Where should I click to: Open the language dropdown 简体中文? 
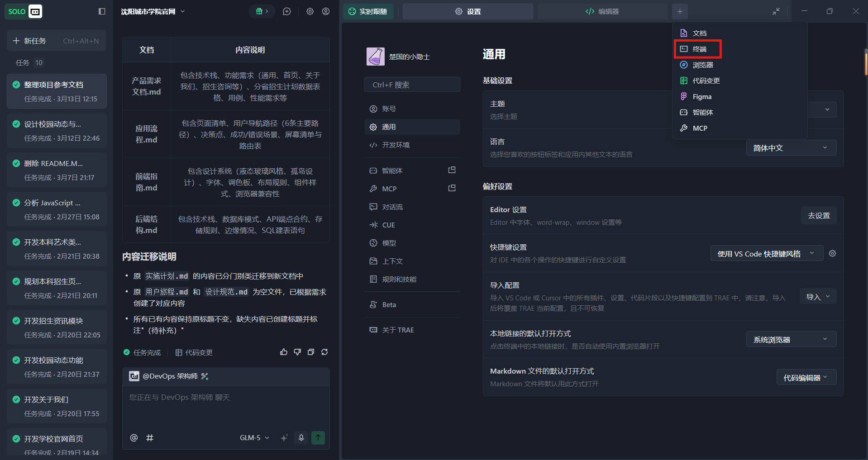[791, 148]
